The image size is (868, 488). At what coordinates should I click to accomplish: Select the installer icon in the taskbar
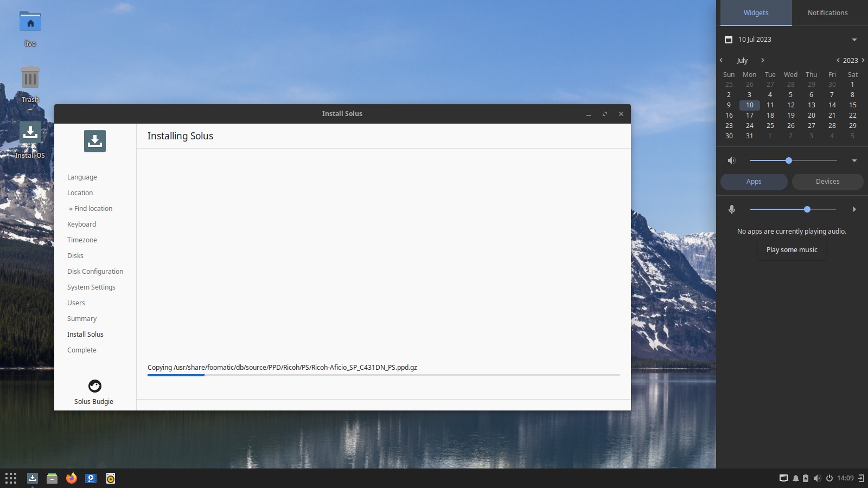pyautogui.click(x=33, y=478)
